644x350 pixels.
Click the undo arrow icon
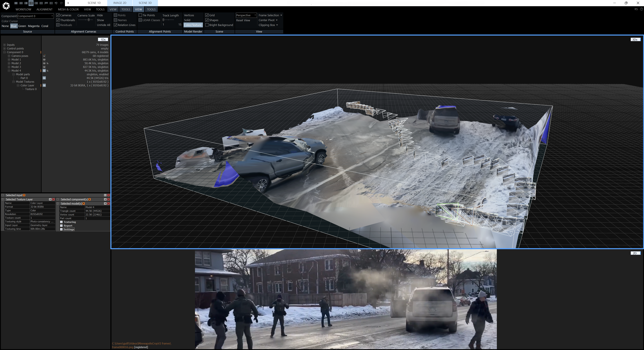coord(56,3)
